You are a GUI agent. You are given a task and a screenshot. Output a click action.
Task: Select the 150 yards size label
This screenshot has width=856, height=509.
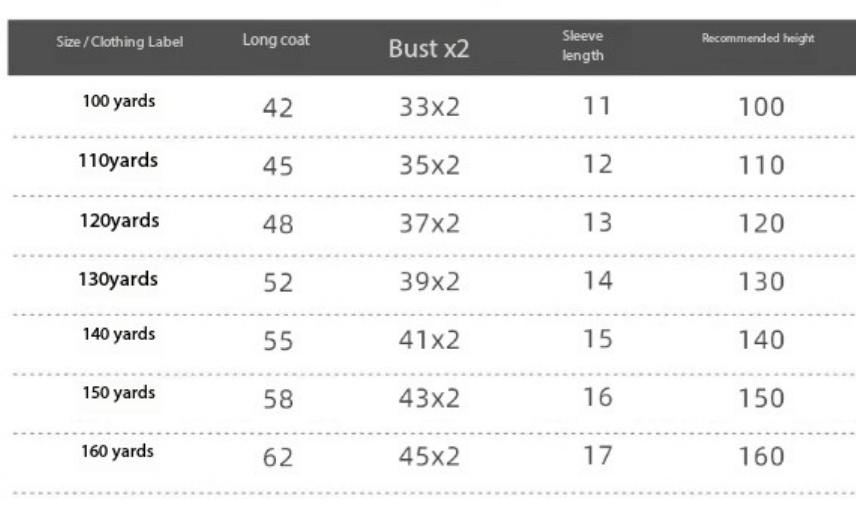[x=118, y=392]
